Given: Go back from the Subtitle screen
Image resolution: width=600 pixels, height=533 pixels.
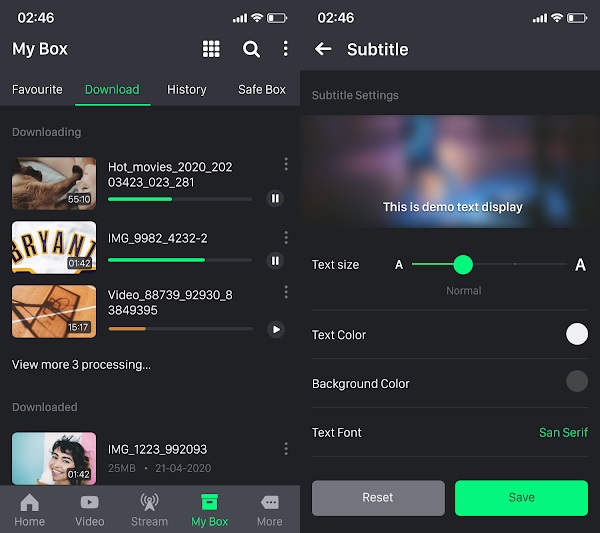Looking at the screenshot, I should (323, 49).
